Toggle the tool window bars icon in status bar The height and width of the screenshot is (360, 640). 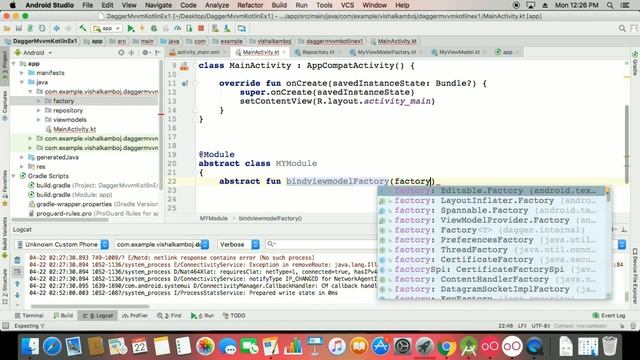(x=5, y=326)
